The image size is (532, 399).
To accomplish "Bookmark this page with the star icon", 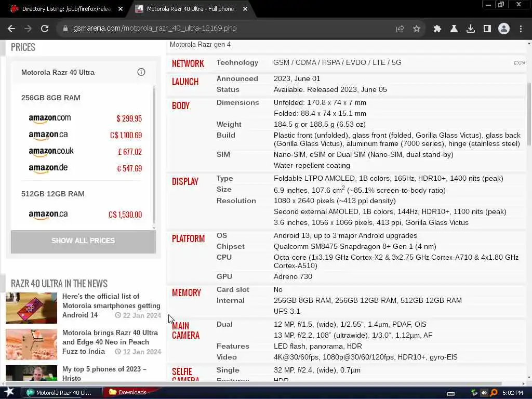I will (x=416, y=29).
